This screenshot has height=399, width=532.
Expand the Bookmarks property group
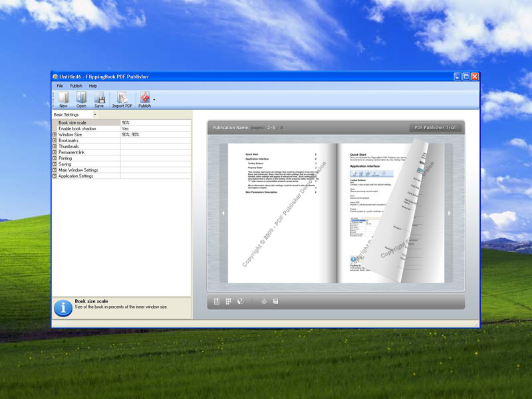point(55,140)
